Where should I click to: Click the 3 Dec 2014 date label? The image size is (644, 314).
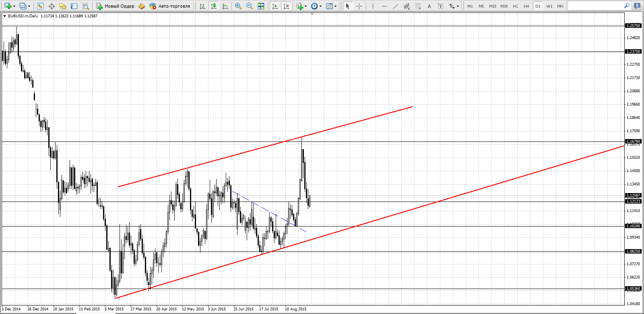point(11,309)
